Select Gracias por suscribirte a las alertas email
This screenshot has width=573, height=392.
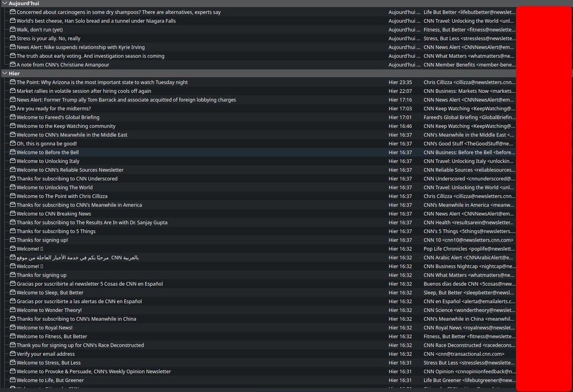[x=79, y=301]
